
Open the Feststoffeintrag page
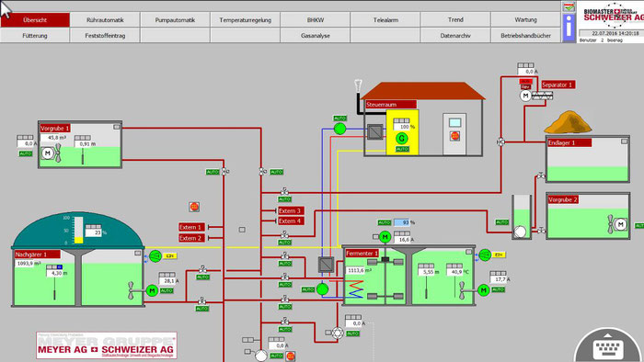(105, 36)
